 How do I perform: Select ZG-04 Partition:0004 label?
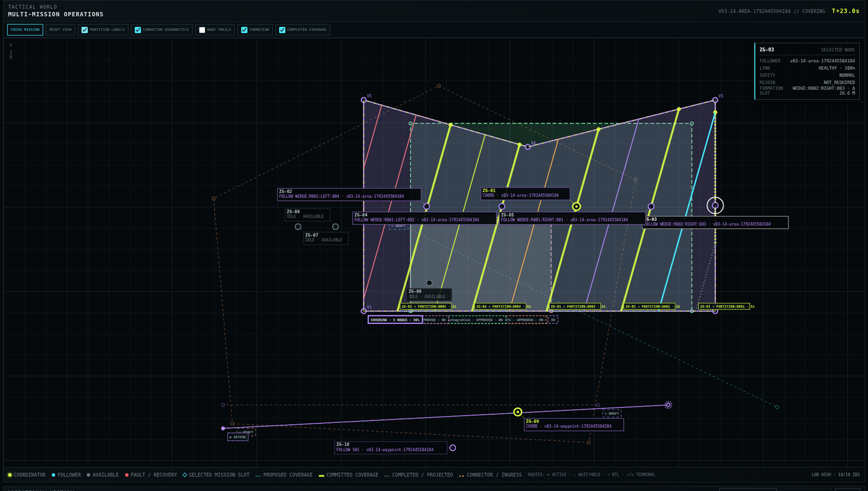(500, 306)
